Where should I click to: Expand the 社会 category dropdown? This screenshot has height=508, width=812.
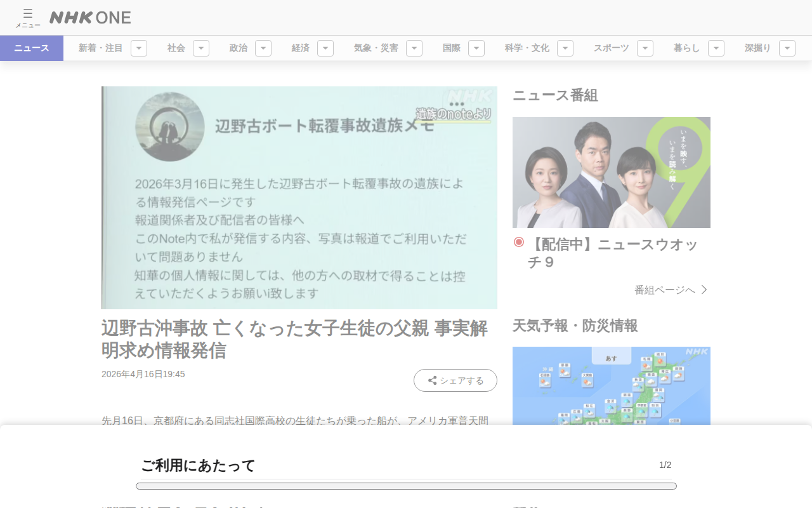(x=201, y=48)
